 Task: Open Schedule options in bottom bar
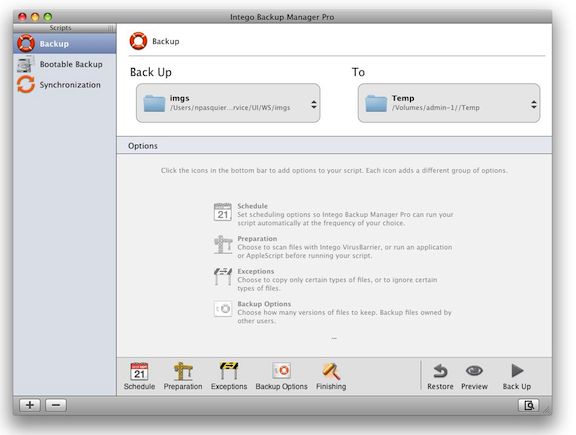click(x=139, y=376)
